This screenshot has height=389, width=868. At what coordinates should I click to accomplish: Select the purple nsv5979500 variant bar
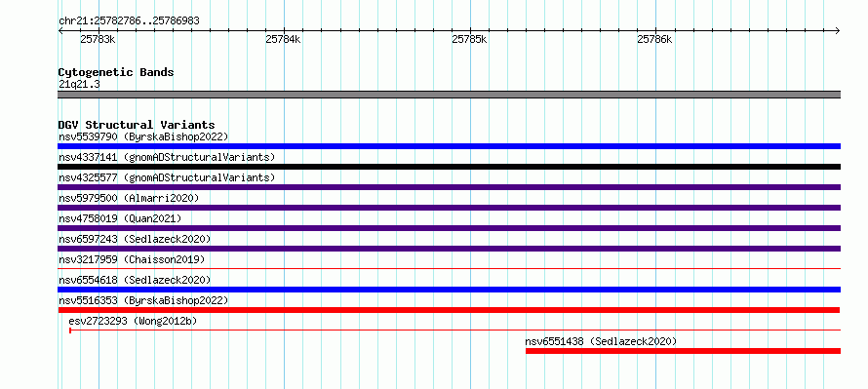[x=449, y=208]
